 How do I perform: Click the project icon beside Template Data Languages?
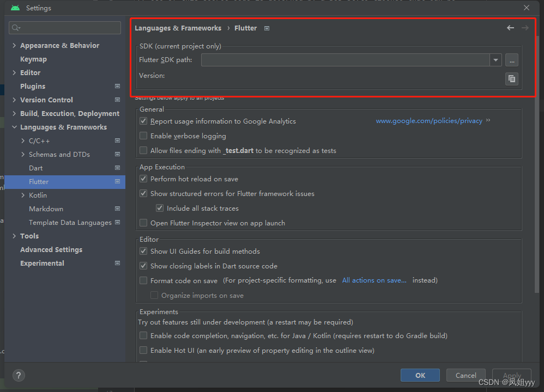tap(118, 222)
